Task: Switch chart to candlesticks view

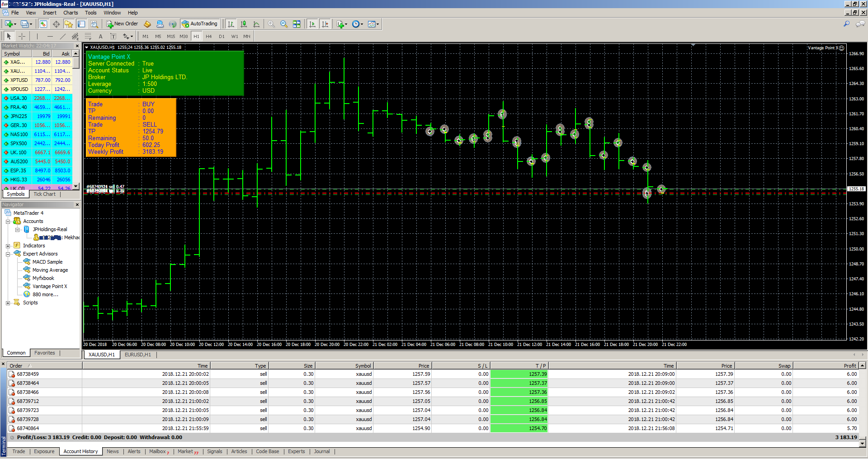Action: (x=244, y=24)
